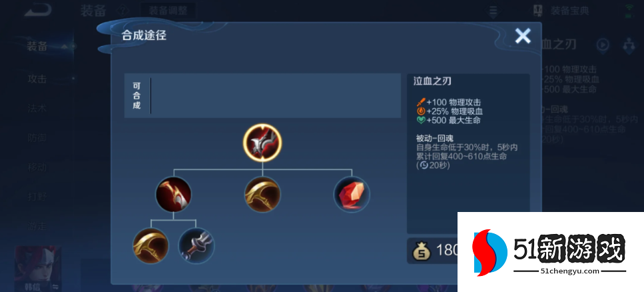Open the 移动 equipment category

[x=37, y=167]
